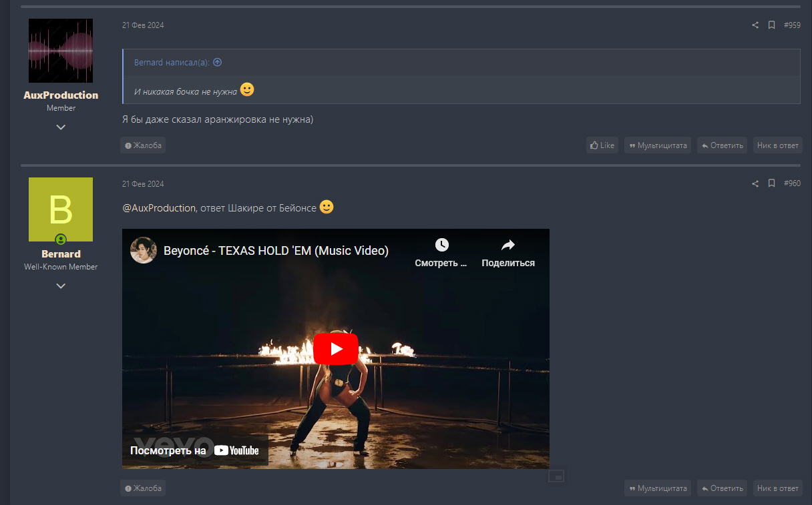Bookmark post #960
The image size is (812, 505).
tap(771, 183)
